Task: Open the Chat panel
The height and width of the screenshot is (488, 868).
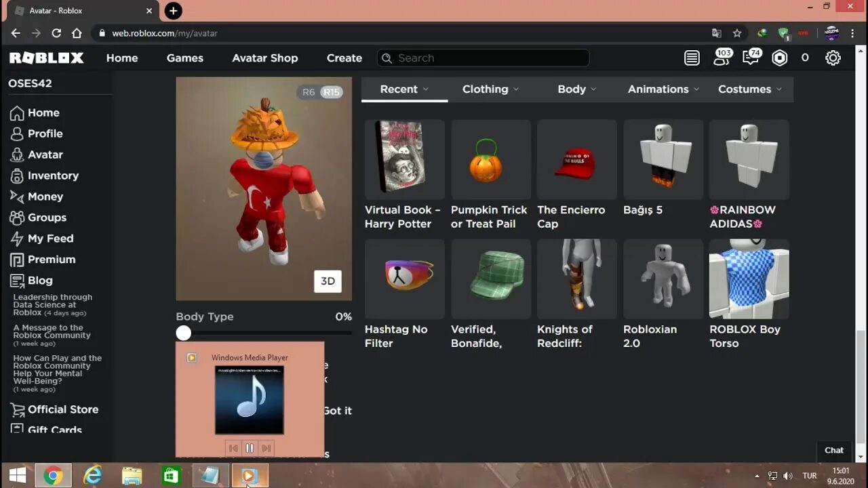Action: tap(834, 450)
